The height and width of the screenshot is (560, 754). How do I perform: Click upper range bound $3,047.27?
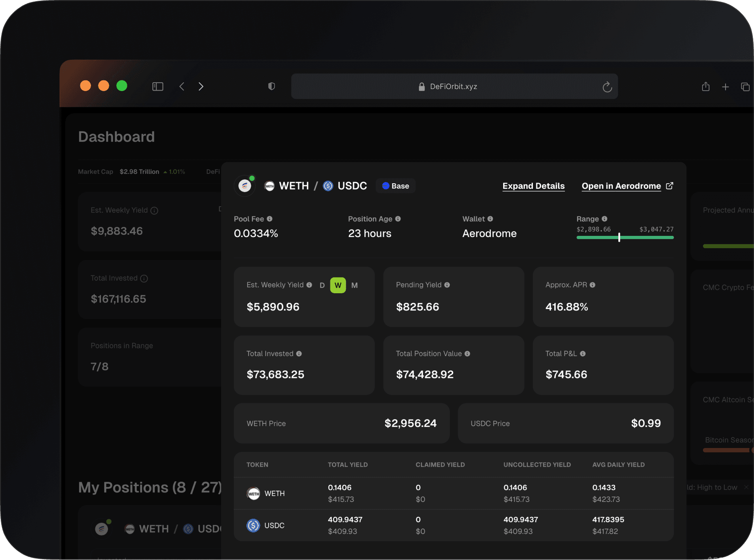coord(656,230)
